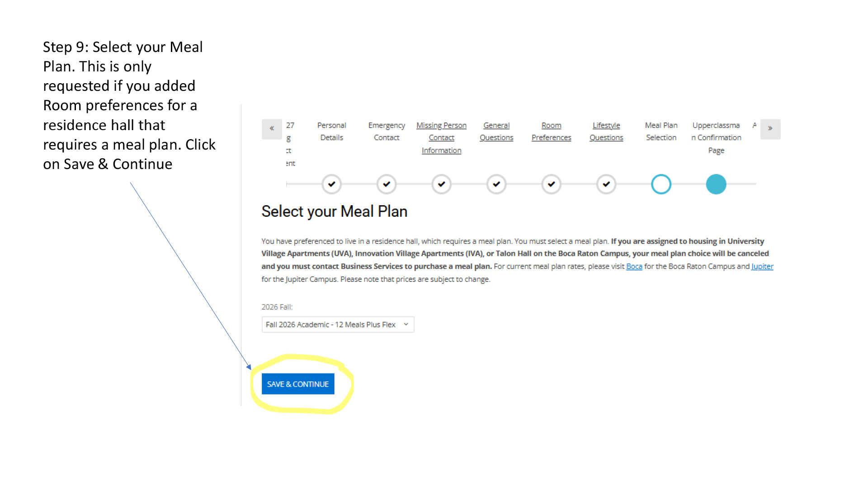
Task: Click the Emergency Contact checkmark circle
Action: [387, 184]
